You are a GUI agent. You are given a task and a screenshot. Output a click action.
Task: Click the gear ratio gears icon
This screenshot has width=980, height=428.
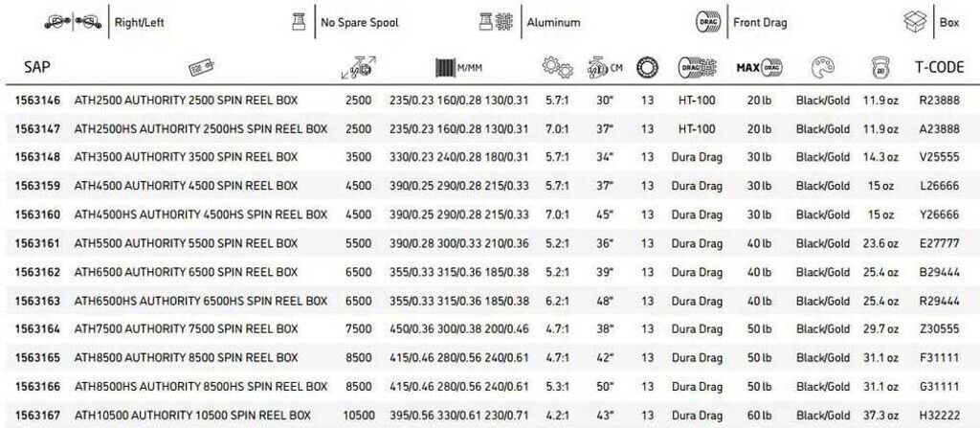[x=556, y=68]
